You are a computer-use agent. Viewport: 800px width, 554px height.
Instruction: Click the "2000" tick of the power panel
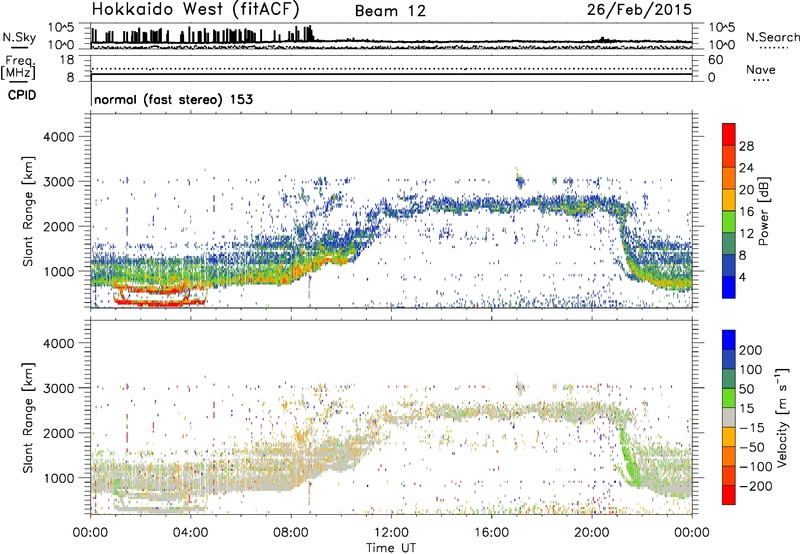[59, 226]
